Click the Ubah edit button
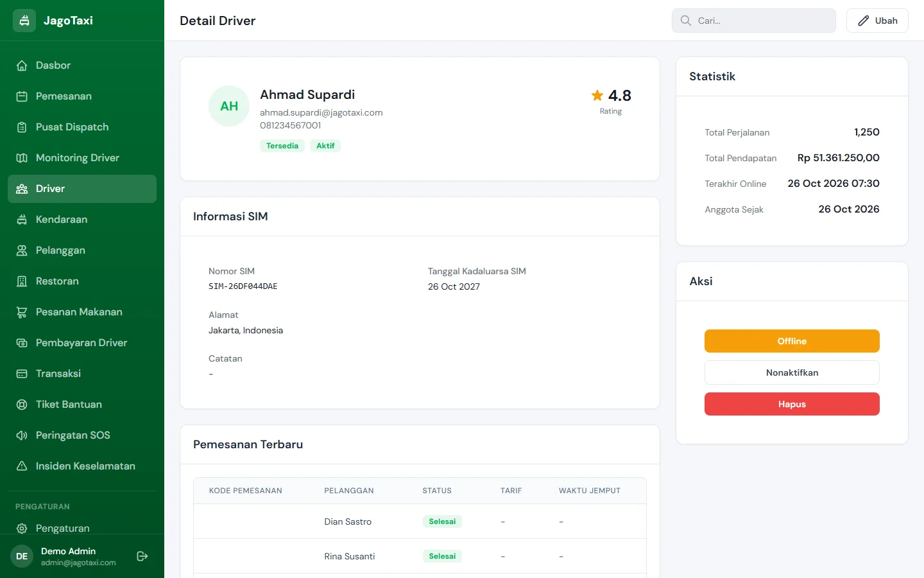Screen dimensions: 924x578 click(877, 21)
